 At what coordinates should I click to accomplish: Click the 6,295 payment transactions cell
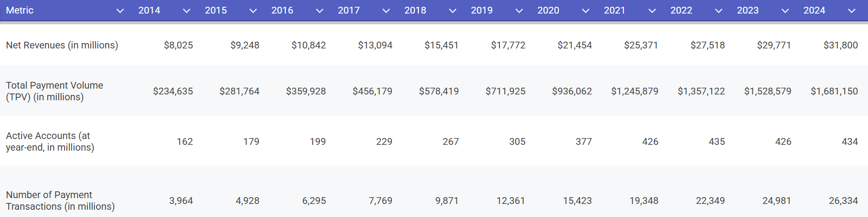(314, 201)
